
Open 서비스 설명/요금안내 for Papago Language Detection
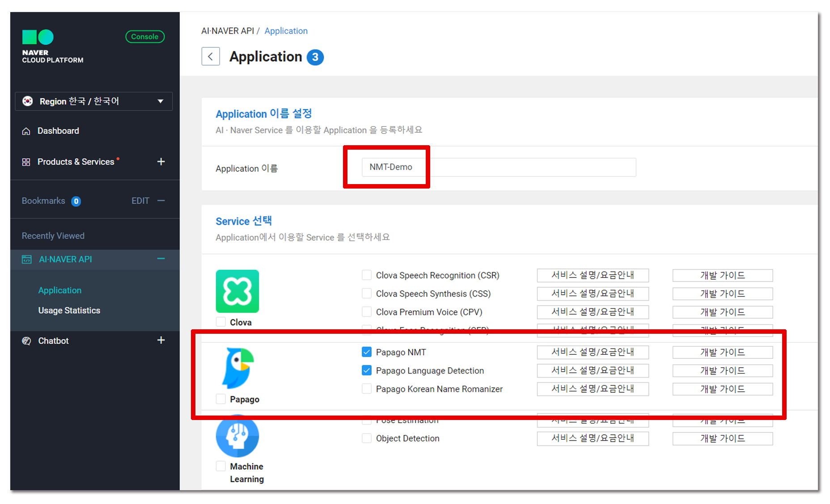593,370
